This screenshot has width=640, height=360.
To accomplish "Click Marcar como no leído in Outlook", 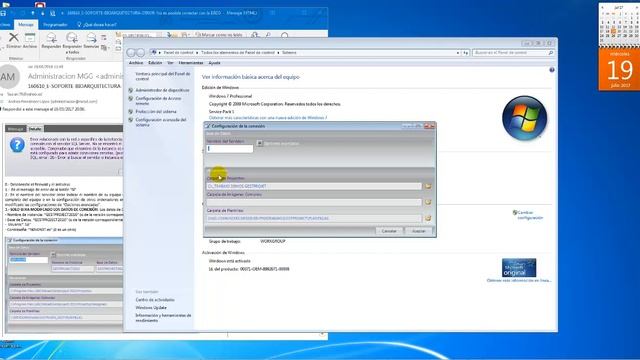I will (x=219, y=35).
